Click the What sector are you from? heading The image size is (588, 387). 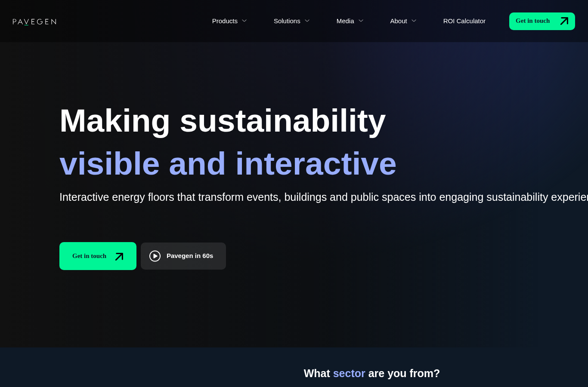tap(372, 373)
